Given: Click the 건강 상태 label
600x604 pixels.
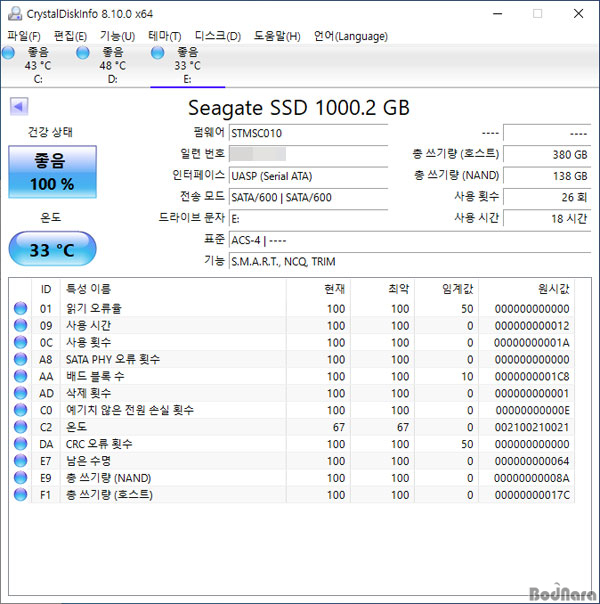Looking at the screenshot, I should coord(50,132).
